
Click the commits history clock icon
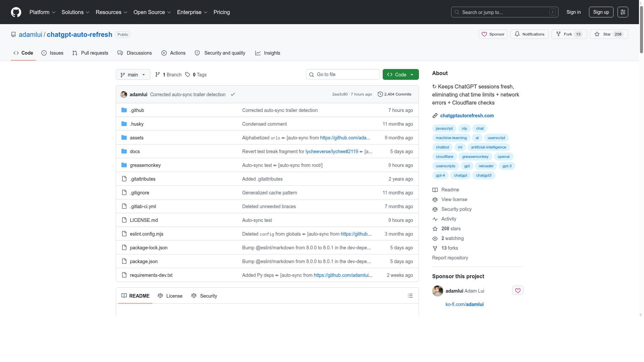(380, 95)
